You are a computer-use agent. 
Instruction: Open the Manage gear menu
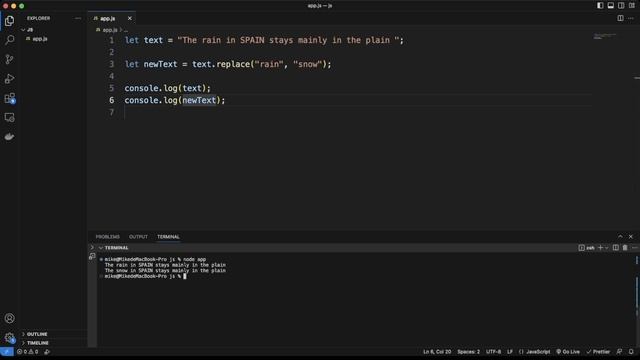9,338
